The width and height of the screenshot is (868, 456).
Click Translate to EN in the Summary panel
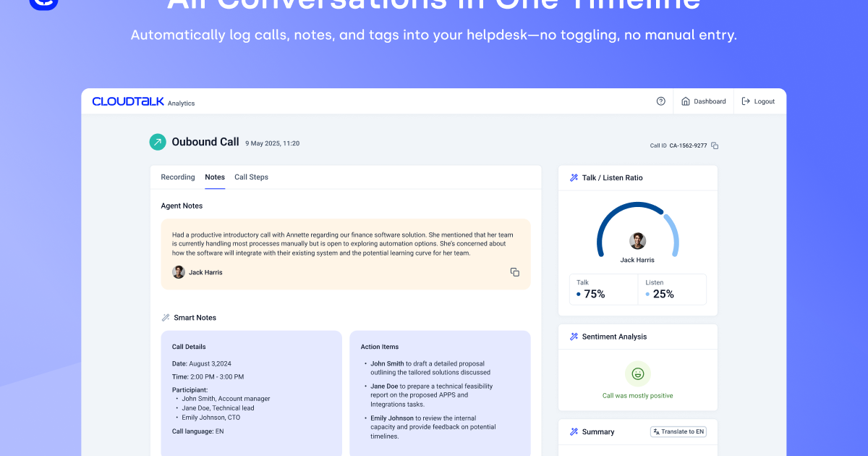(678, 431)
